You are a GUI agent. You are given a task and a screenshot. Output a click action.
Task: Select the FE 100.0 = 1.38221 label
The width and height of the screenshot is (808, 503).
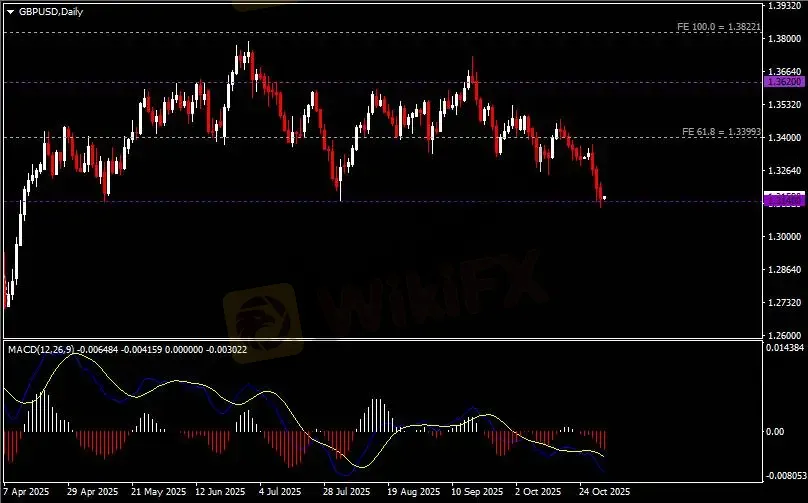718,26
